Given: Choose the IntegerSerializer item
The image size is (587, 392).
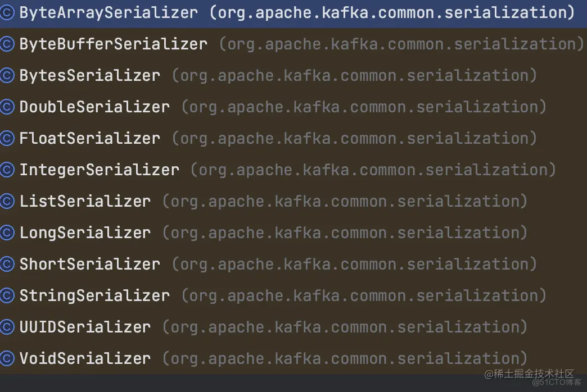Looking at the screenshot, I should 293,170.
